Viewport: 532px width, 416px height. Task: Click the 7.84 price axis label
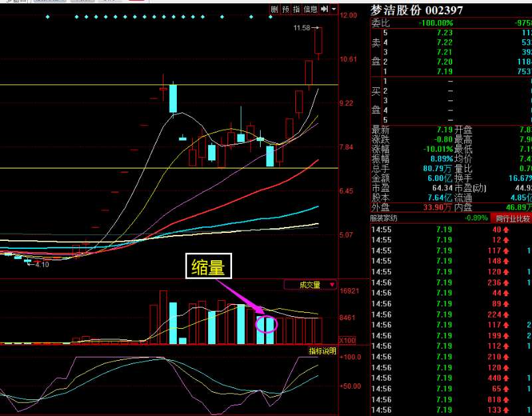tap(348, 147)
